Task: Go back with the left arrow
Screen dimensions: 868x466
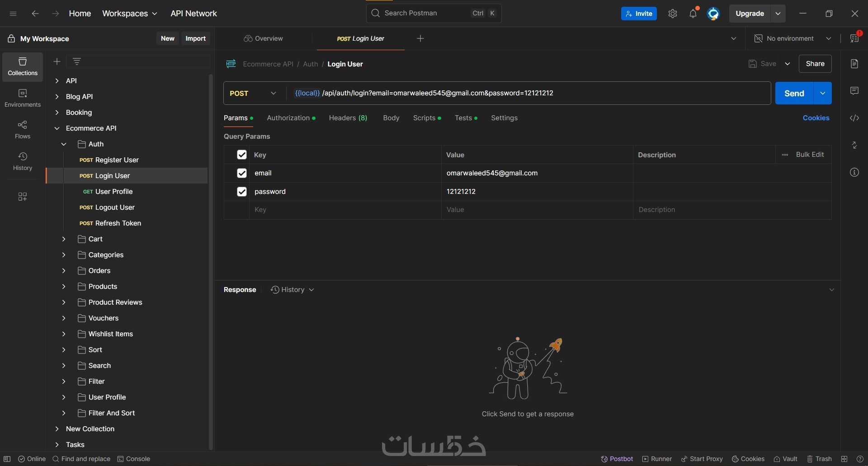Action: (x=35, y=14)
